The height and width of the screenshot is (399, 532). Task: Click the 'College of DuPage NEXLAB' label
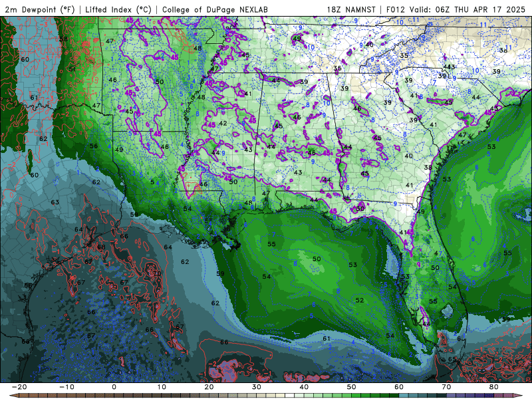pos(215,9)
